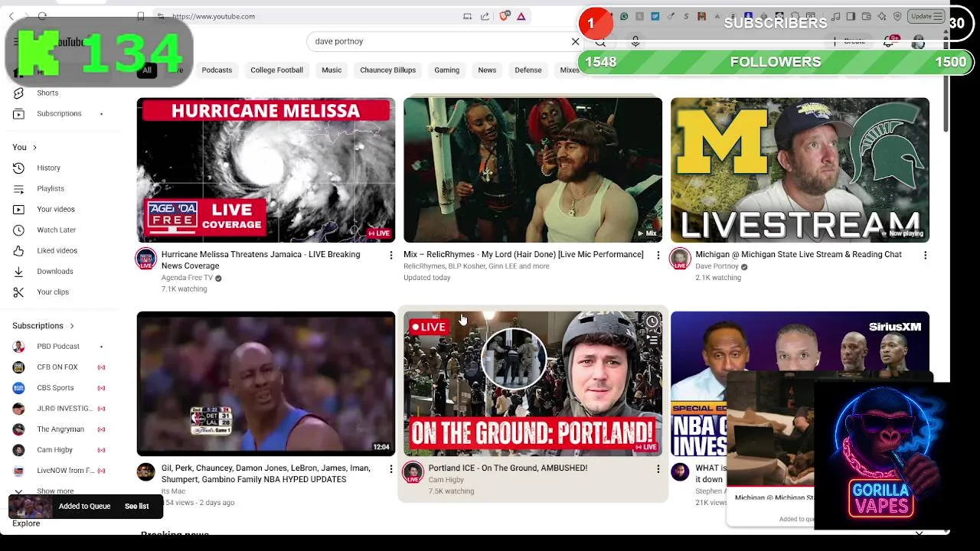This screenshot has width=980, height=551.
Task: Play the Hurricane Melissa live coverage thumbnail
Action: tap(266, 170)
